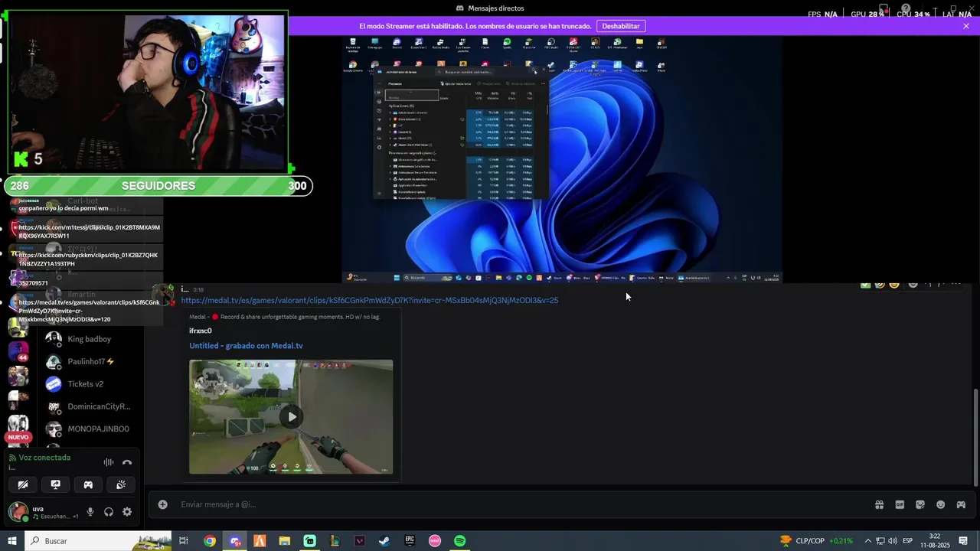Click the CLP/COP currency widget

point(816,541)
